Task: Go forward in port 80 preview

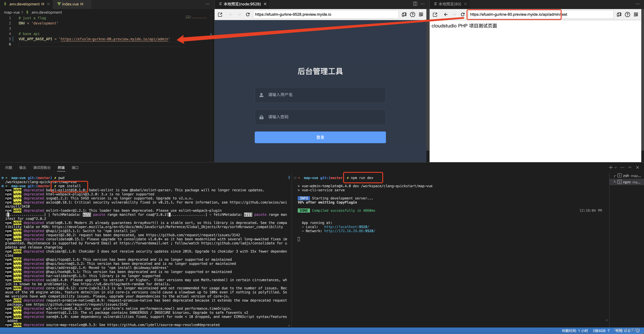Action: [x=454, y=15]
